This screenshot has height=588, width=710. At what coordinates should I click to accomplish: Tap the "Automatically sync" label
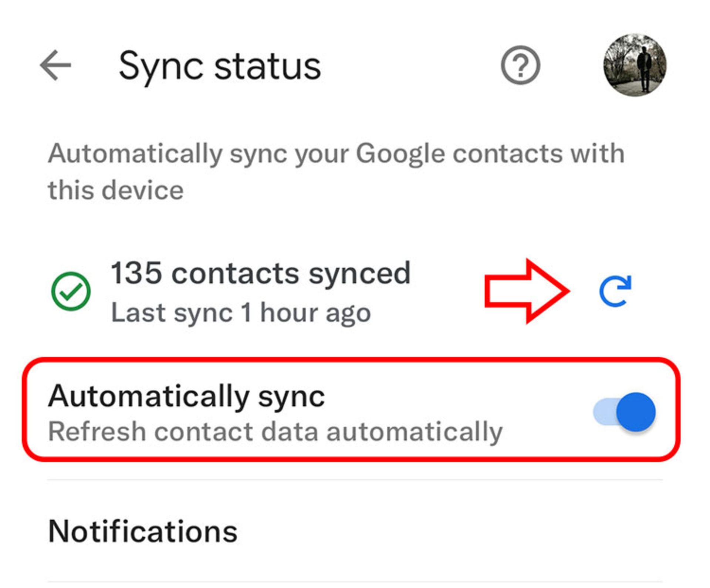coord(186,396)
